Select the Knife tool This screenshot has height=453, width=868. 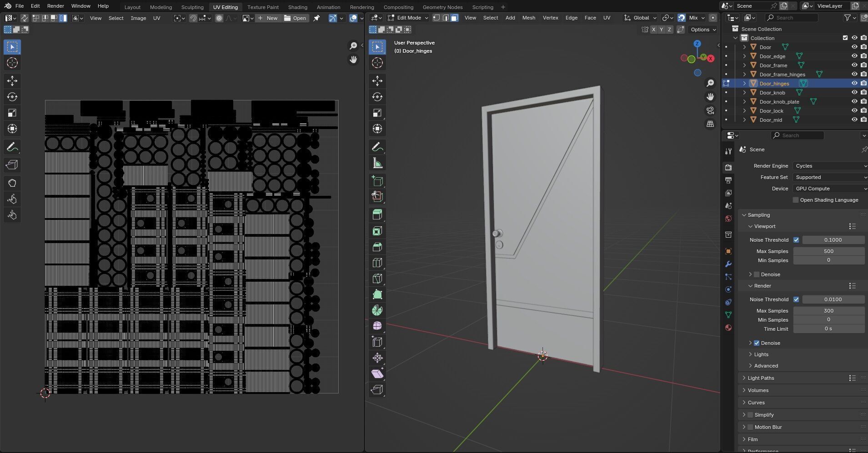[x=377, y=279]
